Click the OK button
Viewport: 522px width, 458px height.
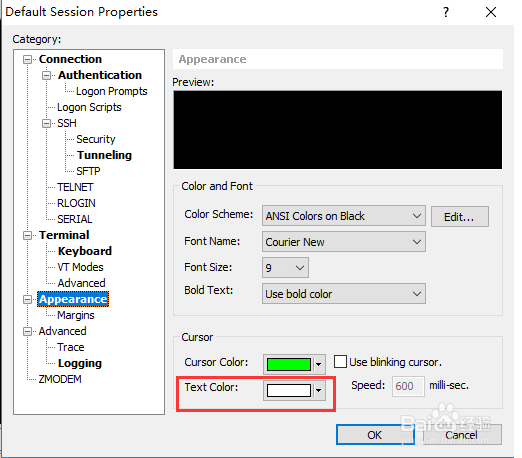click(375, 435)
